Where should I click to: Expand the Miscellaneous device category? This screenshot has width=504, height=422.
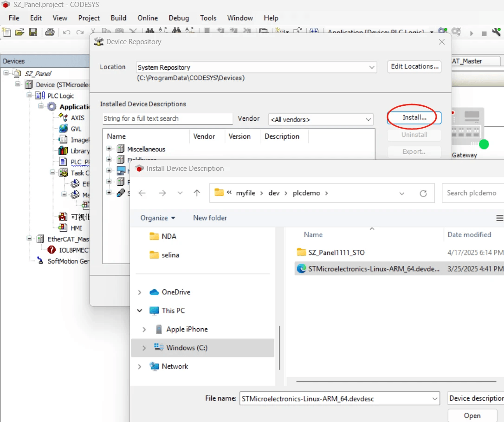pyautogui.click(x=109, y=149)
